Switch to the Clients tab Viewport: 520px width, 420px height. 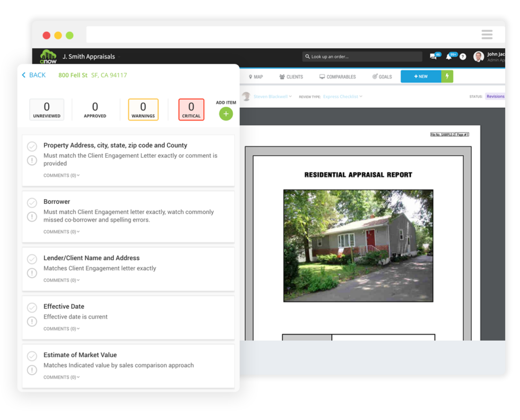[x=291, y=77]
